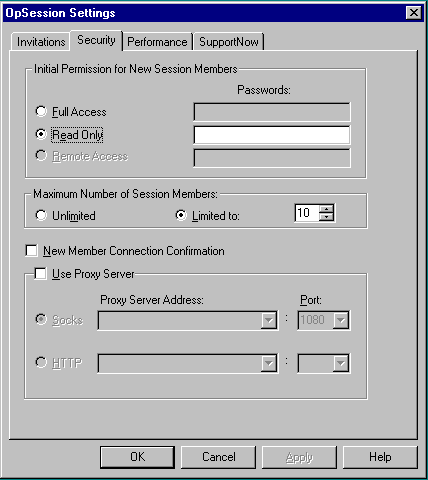This screenshot has width=428, height=480.
Task: Expand the HTTP port dropdown
Action: (x=341, y=363)
